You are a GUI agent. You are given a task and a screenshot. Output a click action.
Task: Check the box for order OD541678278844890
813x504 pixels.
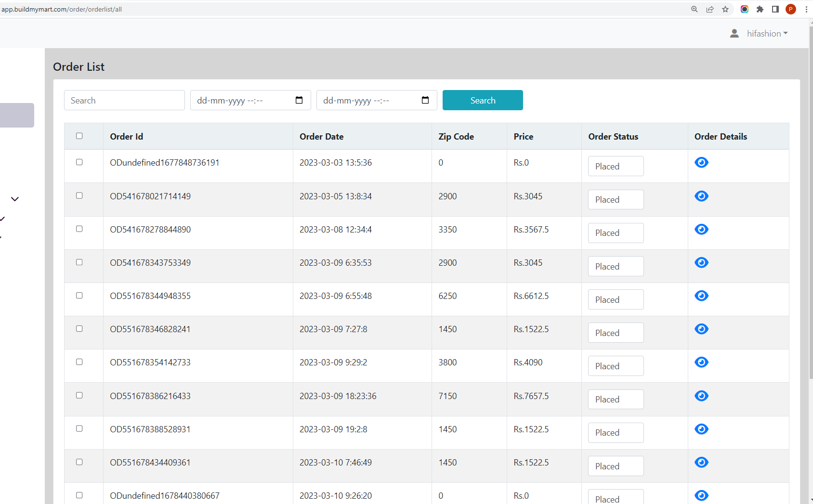click(x=79, y=229)
